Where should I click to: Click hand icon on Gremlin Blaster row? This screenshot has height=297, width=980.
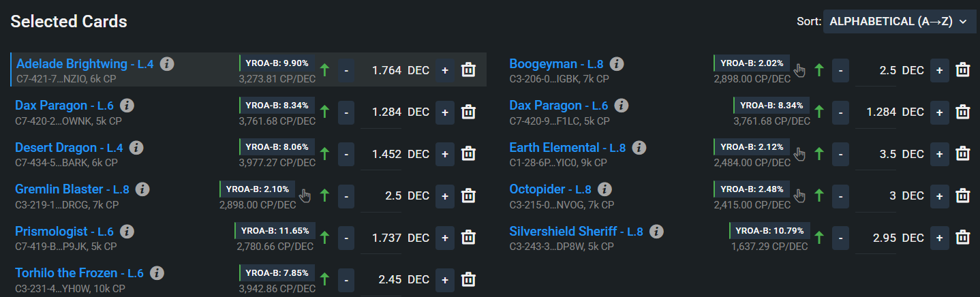[x=305, y=196]
